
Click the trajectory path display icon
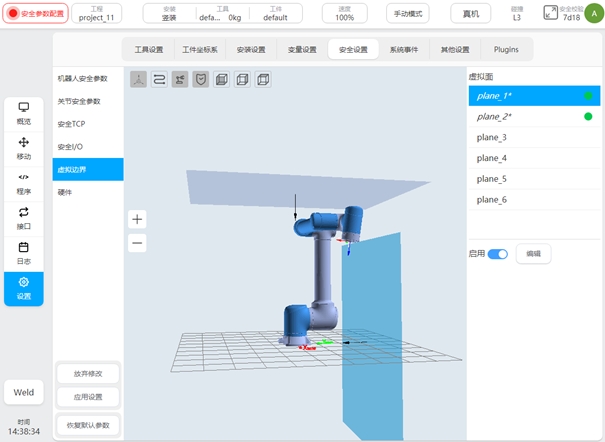click(159, 80)
